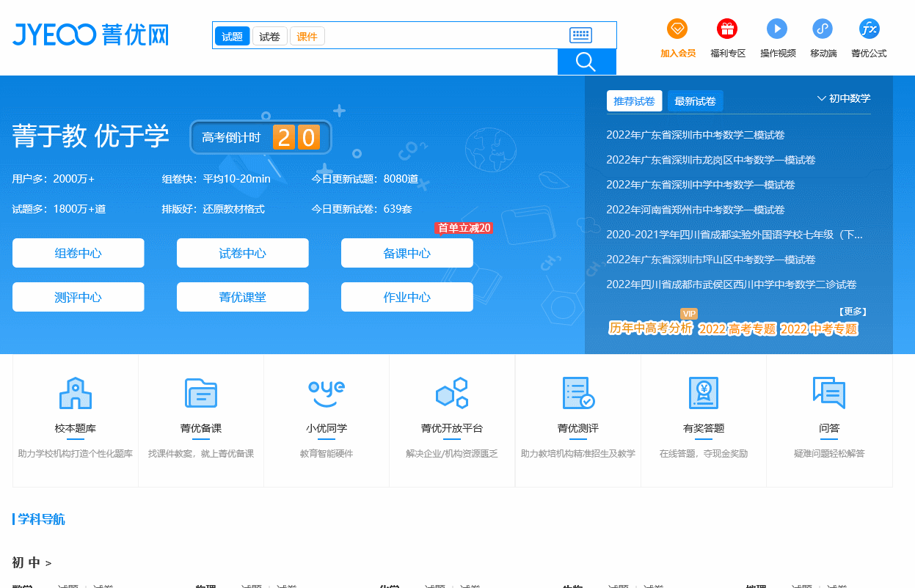Open 菁优测评 checklist icon
This screenshot has width=915, height=588.
pos(578,394)
